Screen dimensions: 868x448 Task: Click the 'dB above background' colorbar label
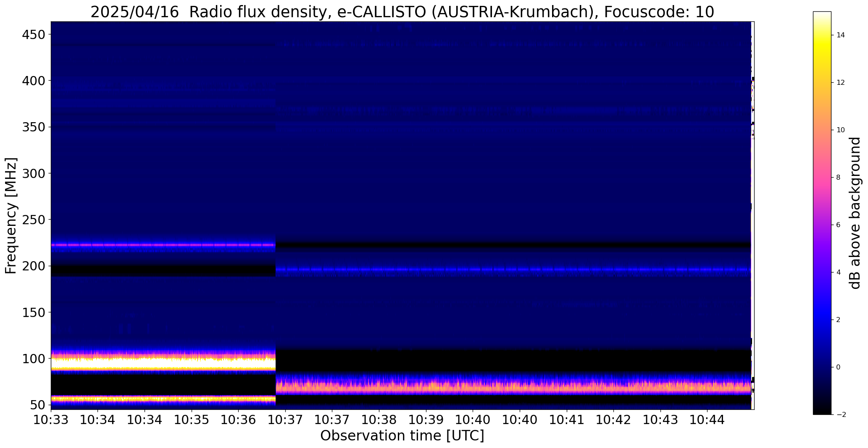(855, 213)
